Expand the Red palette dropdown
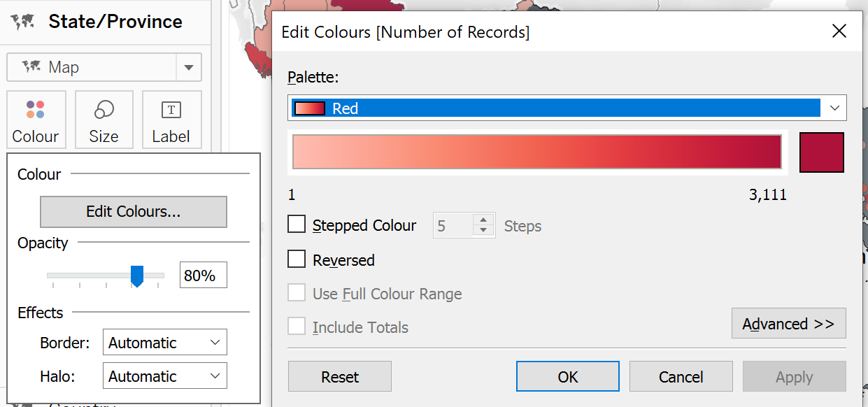This screenshot has height=407, width=868. point(834,108)
